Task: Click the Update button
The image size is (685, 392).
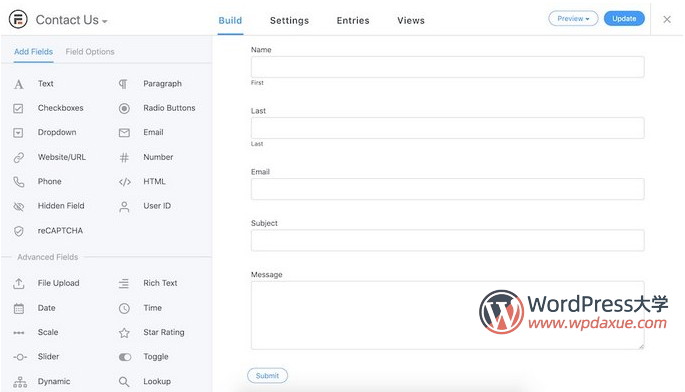Action: pos(624,19)
